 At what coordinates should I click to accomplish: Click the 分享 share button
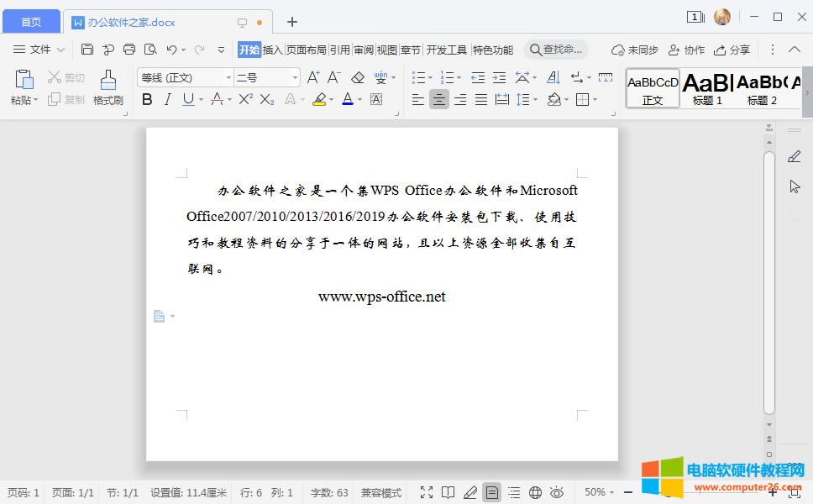click(x=733, y=50)
